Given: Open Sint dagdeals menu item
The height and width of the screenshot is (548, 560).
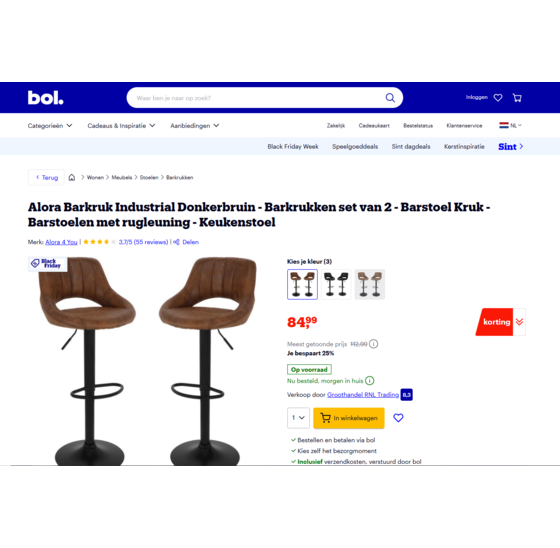Looking at the screenshot, I should coord(411,146).
